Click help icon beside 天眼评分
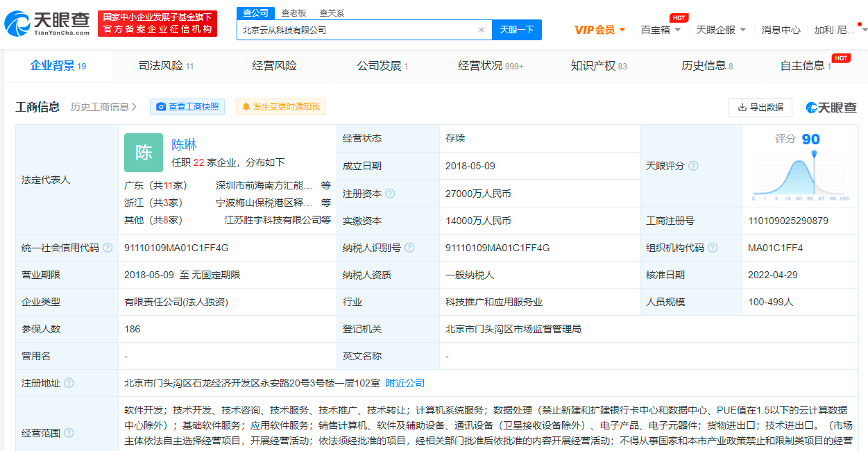 tap(693, 166)
